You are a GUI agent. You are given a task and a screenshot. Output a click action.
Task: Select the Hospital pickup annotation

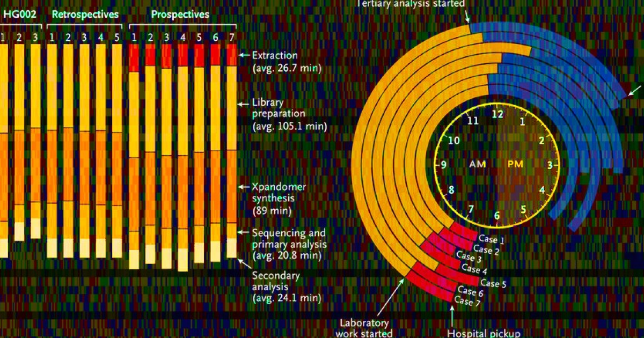tap(484, 333)
